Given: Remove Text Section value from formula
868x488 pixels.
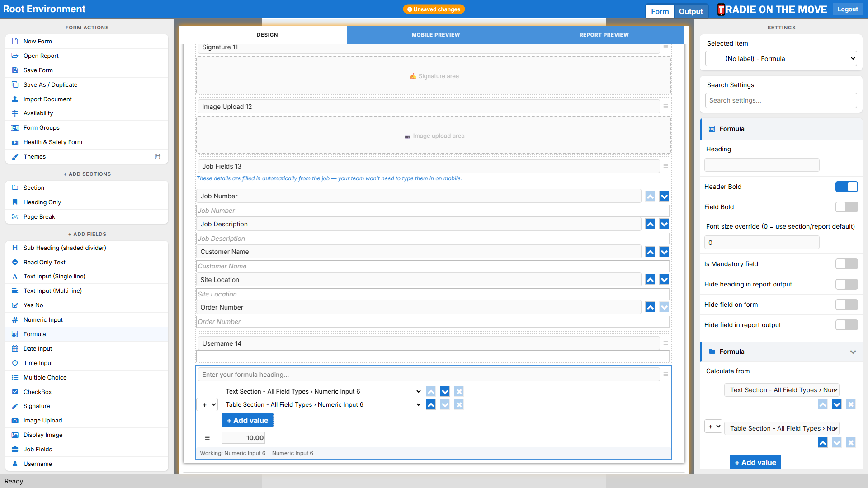Looking at the screenshot, I should click(459, 391).
